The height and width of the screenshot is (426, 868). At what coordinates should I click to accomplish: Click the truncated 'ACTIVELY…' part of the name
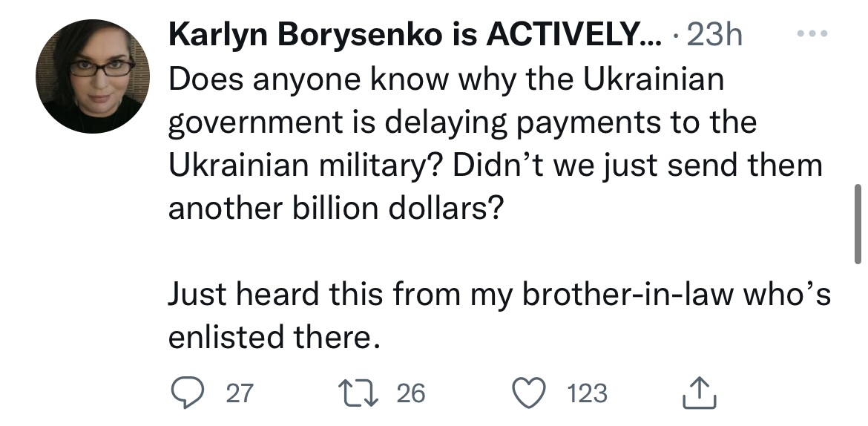[573, 35]
